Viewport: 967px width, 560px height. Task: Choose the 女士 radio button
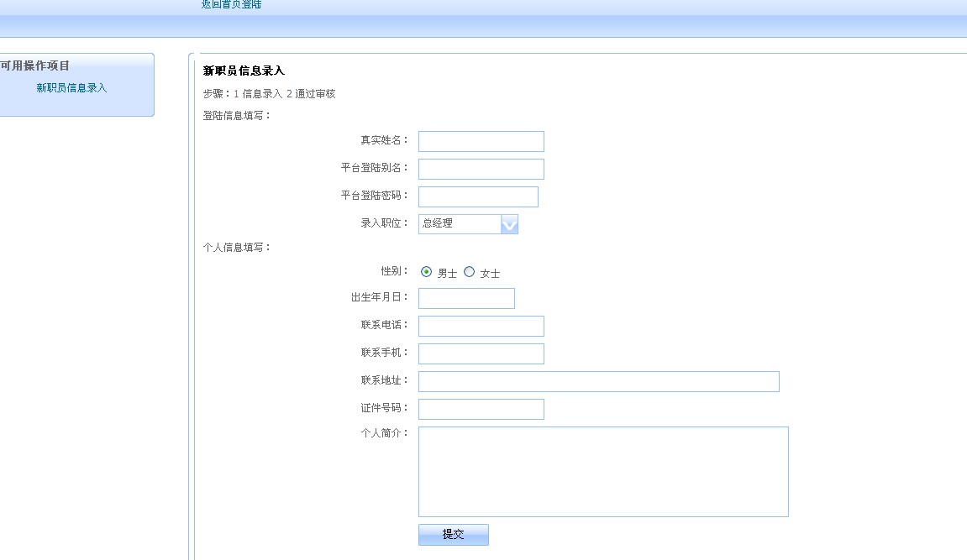click(470, 272)
